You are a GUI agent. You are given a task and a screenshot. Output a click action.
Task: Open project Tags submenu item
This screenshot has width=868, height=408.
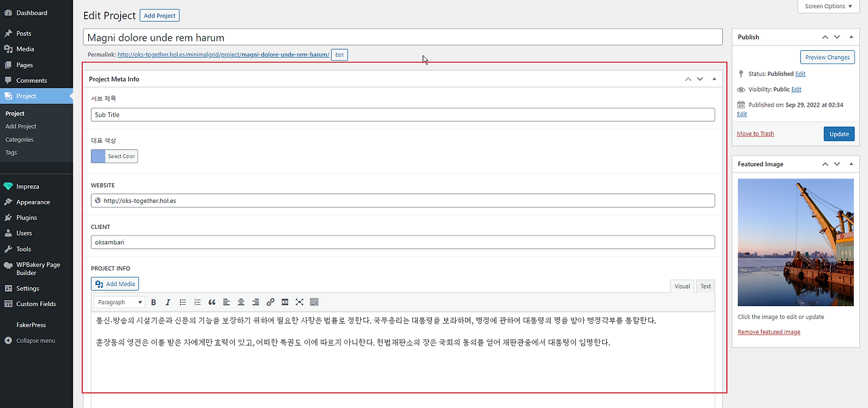(12, 153)
